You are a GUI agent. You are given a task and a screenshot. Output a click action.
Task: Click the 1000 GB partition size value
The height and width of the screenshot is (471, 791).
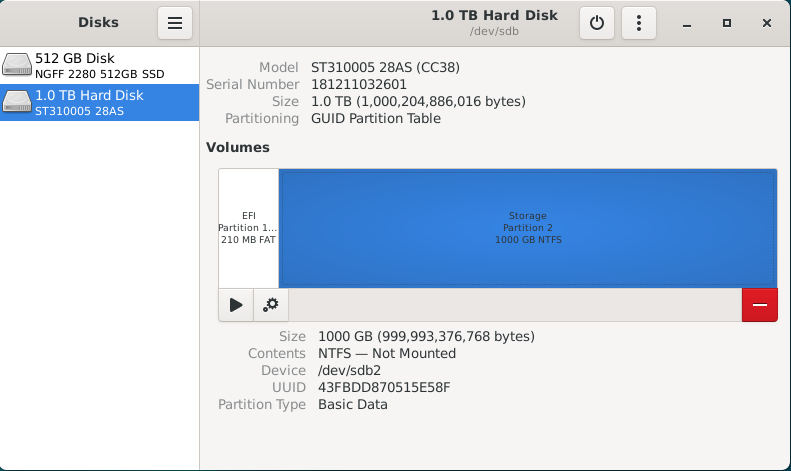tap(426, 336)
